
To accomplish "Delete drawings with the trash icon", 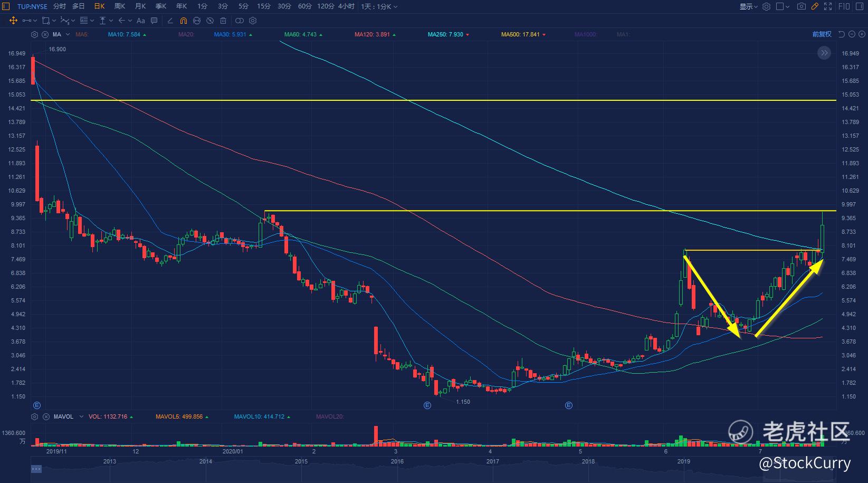I will [x=223, y=21].
